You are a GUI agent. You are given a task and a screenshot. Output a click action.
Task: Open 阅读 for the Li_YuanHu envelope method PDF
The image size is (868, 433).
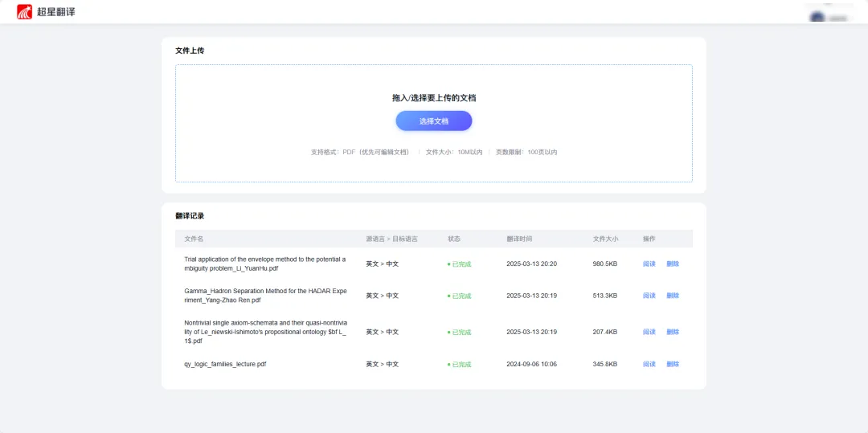click(649, 263)
